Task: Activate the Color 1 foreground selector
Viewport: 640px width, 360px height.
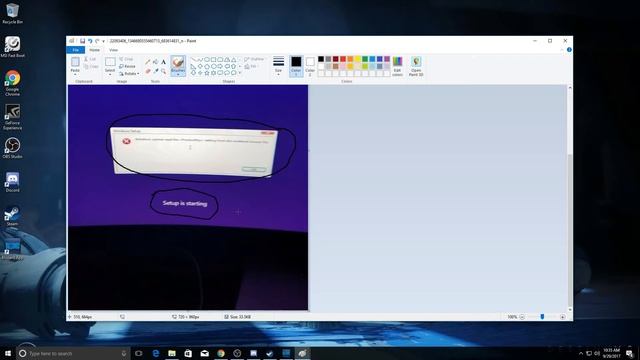Action: click(x=296, y=66)
